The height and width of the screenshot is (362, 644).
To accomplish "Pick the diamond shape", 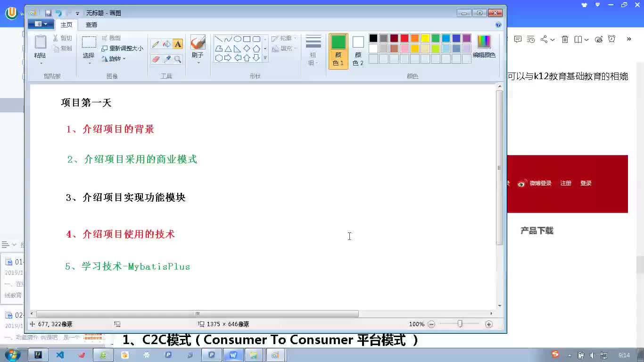I will (247, 49).
